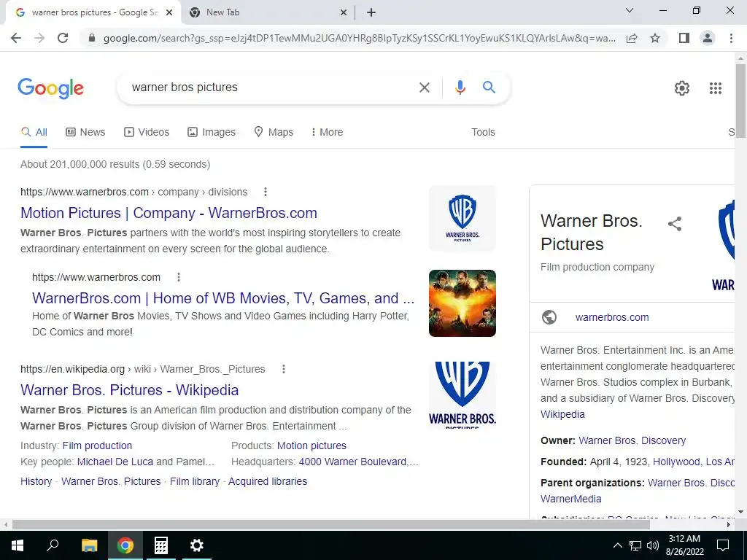Open options for https://www.warnerbros.com result

coord(179,277)
